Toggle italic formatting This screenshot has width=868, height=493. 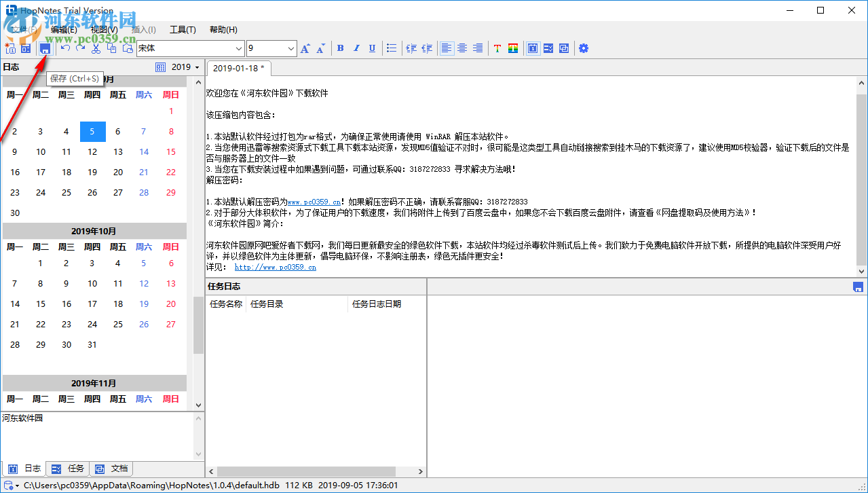(x=356, y=48)
